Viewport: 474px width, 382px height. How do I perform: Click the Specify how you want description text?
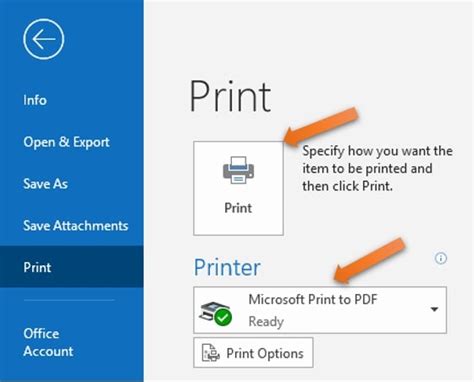click(x=377, y=168)
